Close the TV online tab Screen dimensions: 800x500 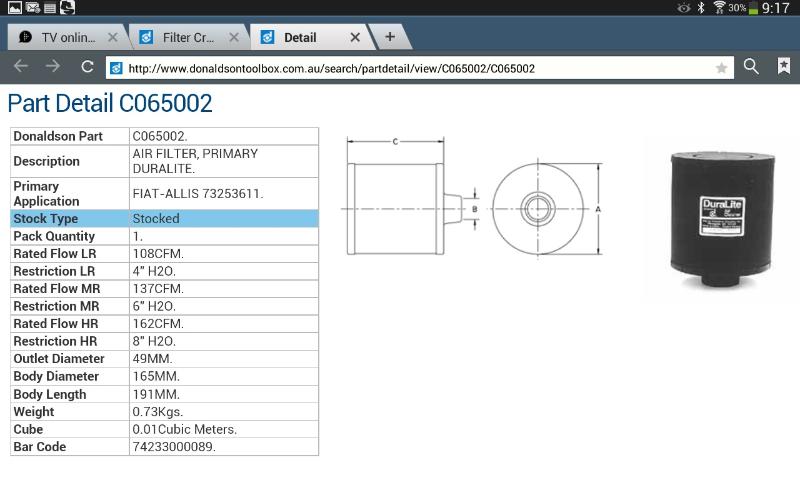113,37
